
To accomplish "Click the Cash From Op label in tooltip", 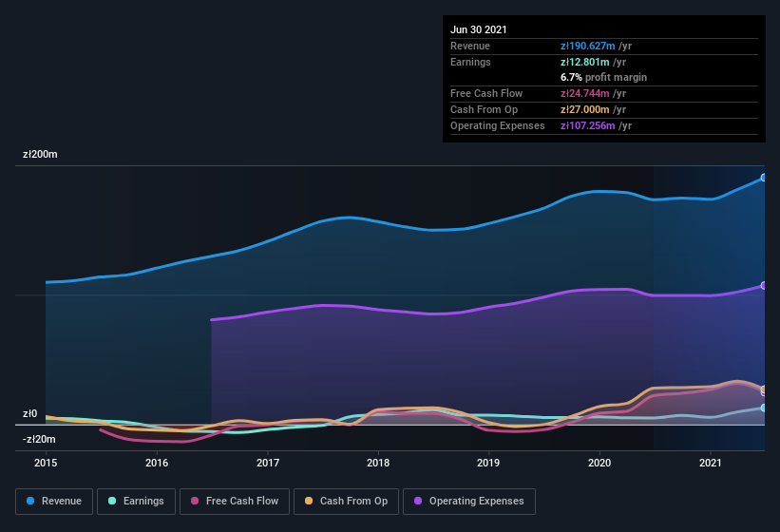I will coord(484,109).
